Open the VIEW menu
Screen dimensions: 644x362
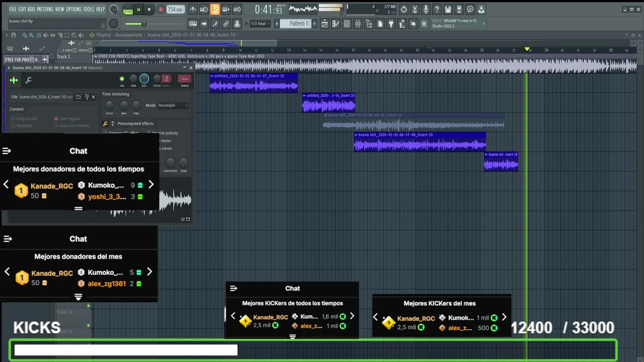59,9
